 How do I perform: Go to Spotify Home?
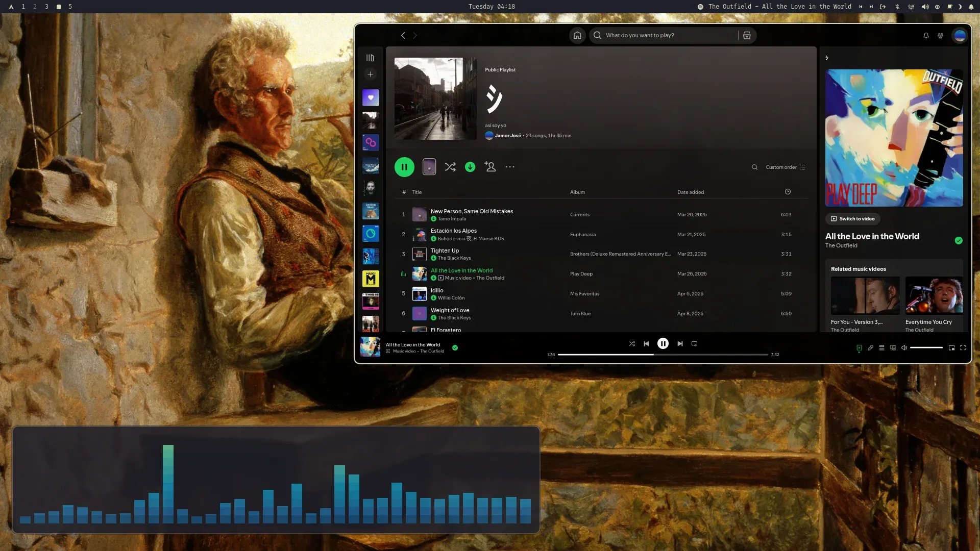coord(577,35)
